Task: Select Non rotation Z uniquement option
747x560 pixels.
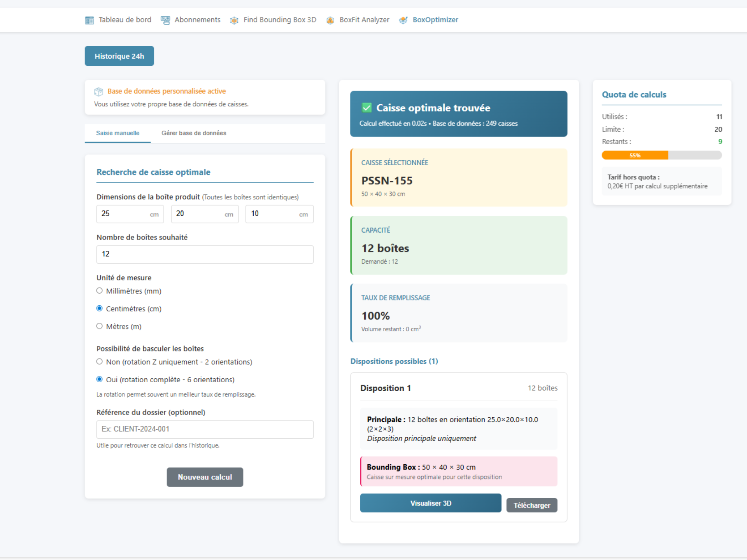Action: (99, 361)
